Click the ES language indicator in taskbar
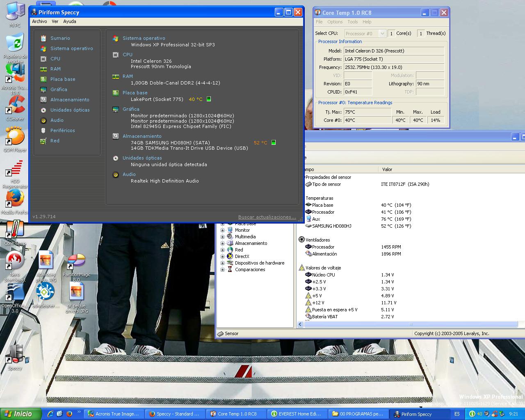This screenshot has height=420, width=525. pyautogui.click(x=457, y=414)
